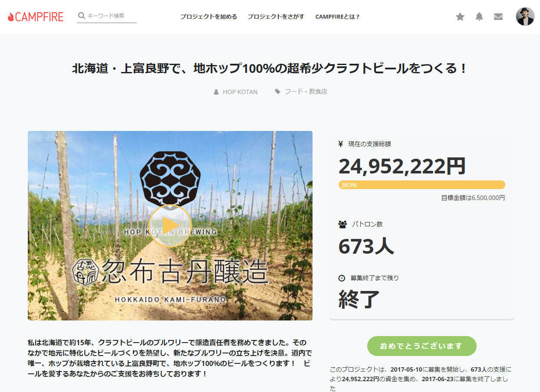Open the CAMPFIREとは? page
The width and height of the screenshot is (540, 392).
(x=337, y=16)
